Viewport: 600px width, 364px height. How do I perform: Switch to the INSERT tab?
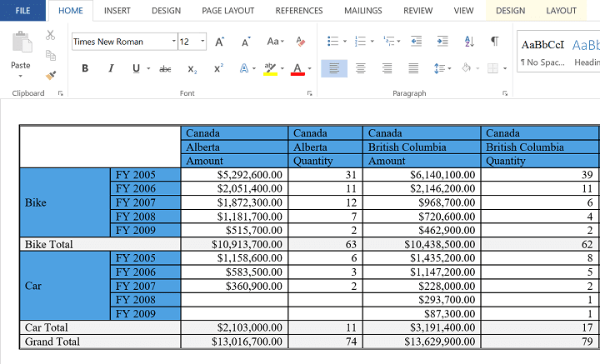point(117,11)
